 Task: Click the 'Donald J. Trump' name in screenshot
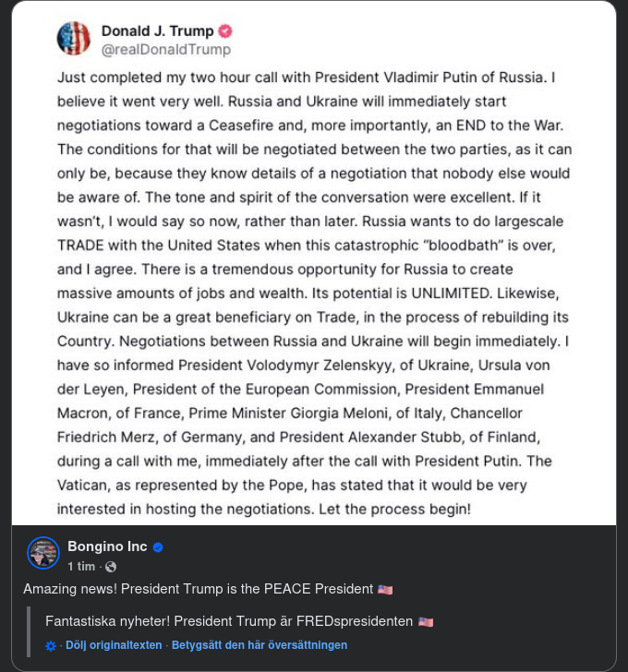tap(157, 30)
